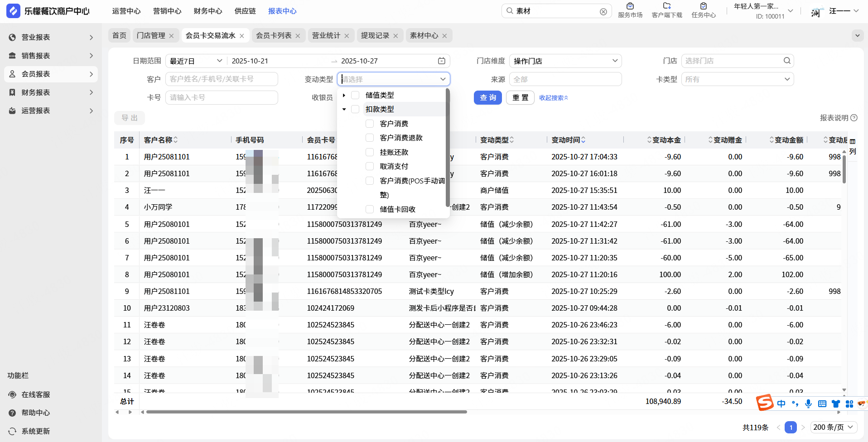Open the 服务市场 service market icon
Screen dimensions: 868x442
630,6
